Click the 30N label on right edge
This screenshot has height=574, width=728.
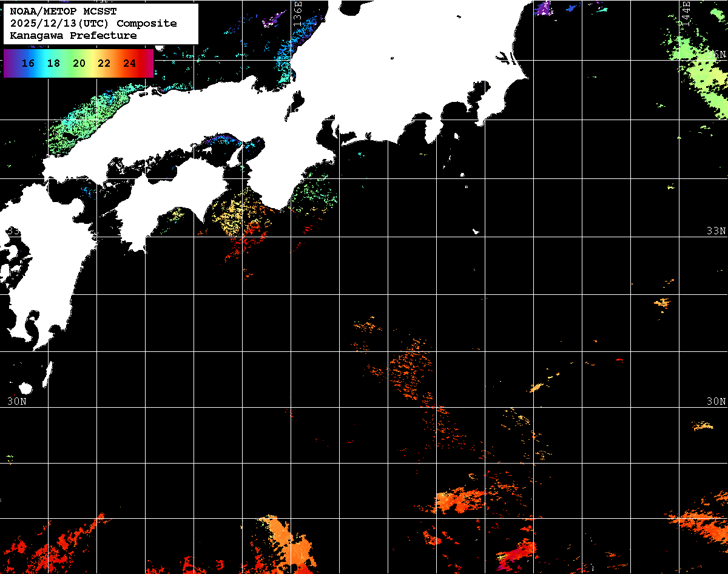click(x=716, y=401)
